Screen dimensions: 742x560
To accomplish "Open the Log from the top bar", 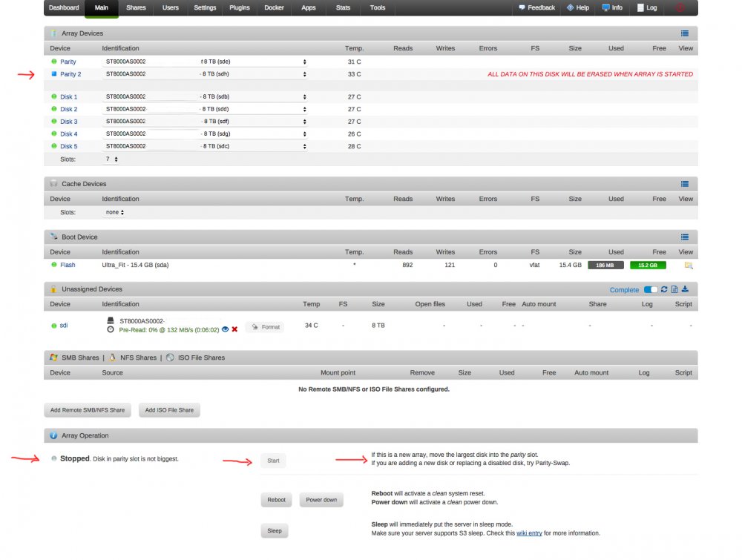I will [647, 7].
